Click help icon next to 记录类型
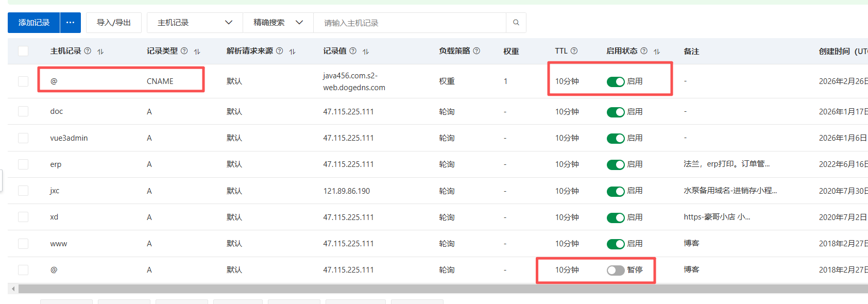The height and width of the screenshot is (304, 868). coord(184,51)
